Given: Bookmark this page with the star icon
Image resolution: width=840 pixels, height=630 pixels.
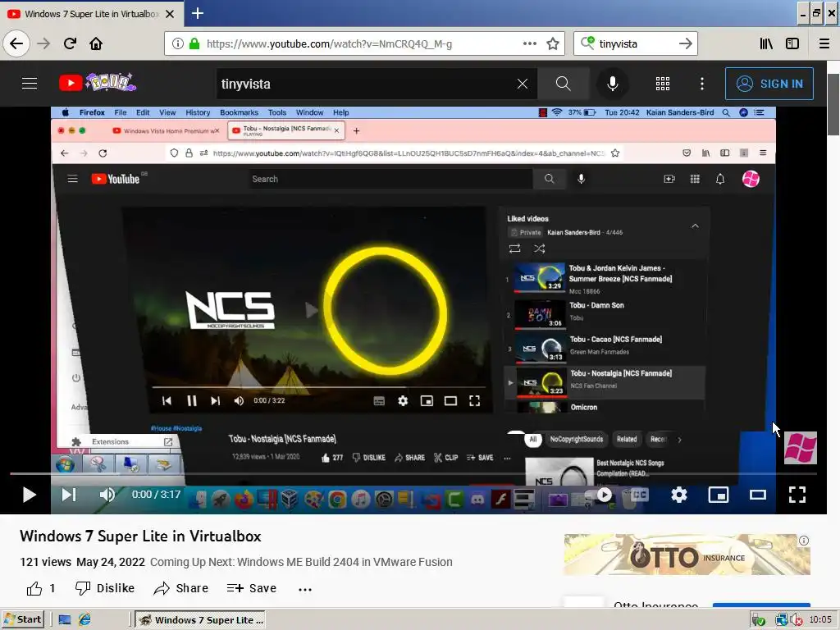Looking at the screenshot, I should (553, 43).
